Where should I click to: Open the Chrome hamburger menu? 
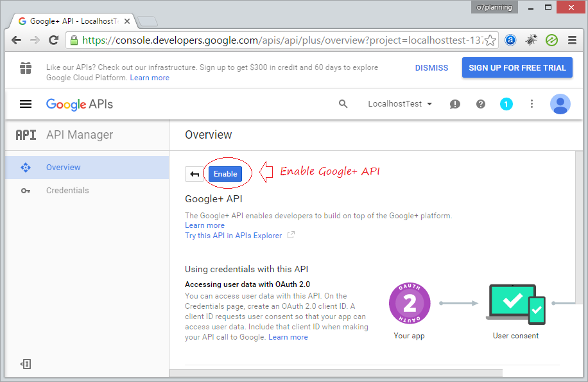[x=572, y=40]
